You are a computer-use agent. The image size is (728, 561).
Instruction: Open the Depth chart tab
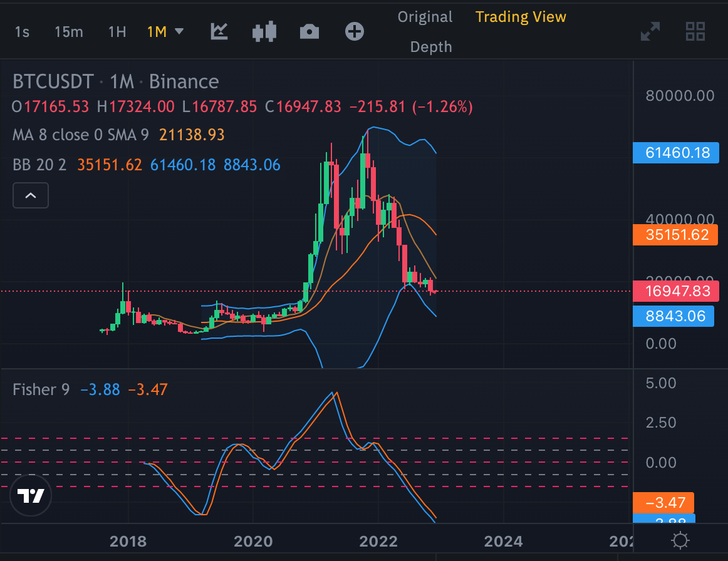click(431, 47)
